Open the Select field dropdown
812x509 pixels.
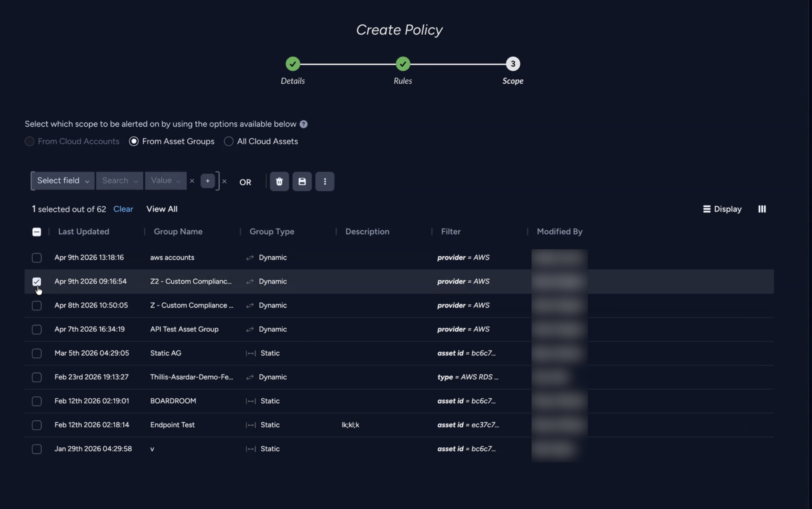[63, 181]
